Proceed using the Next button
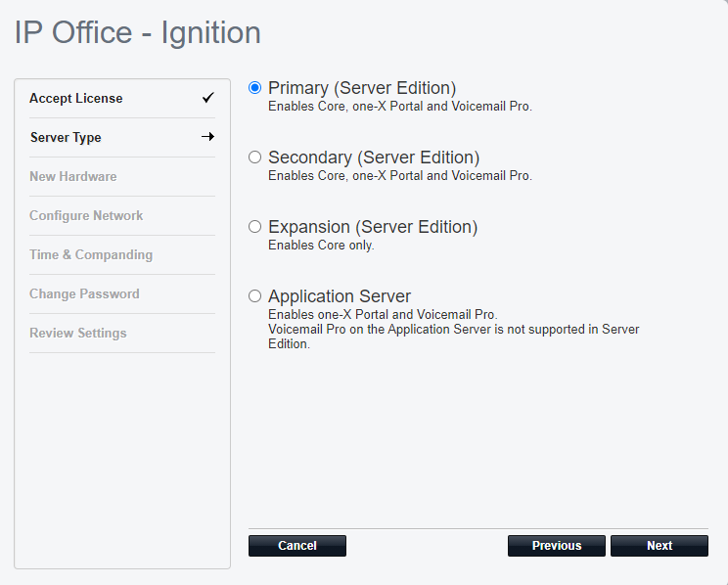 pos(660,546)
